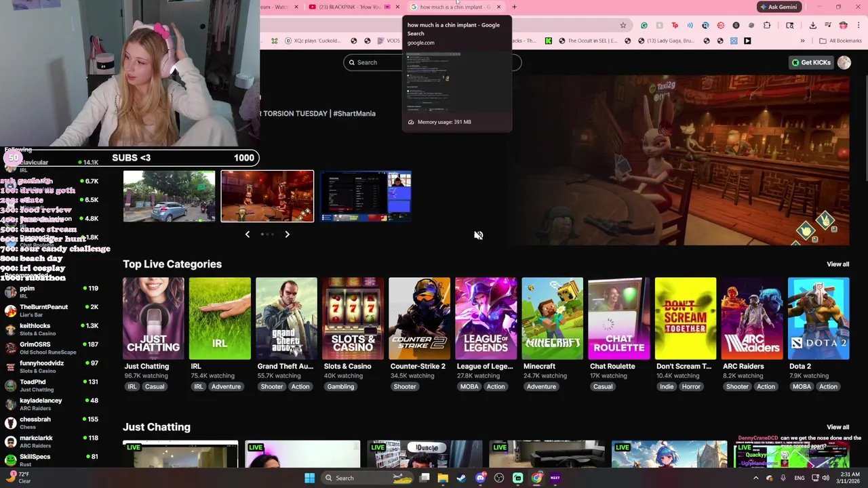Go to next featured stream
868x488 pixels.
coord(287,235)
